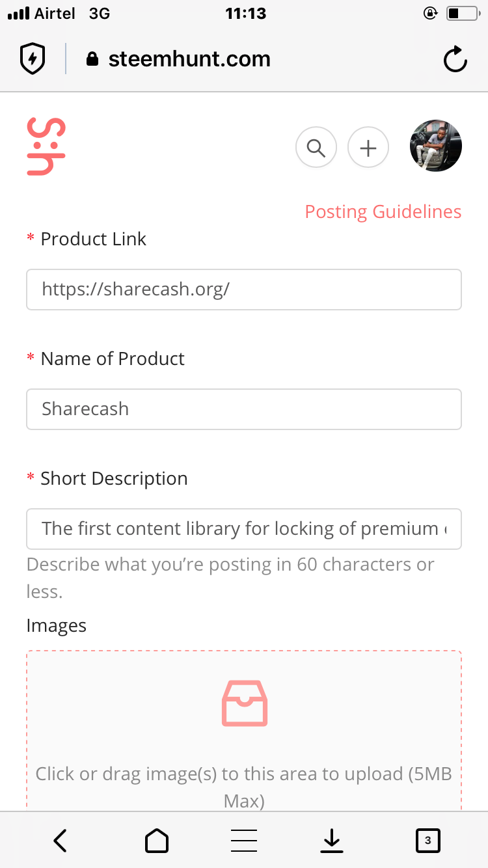
Task: Tap the shield privacy icon
Action: point(33,59)
